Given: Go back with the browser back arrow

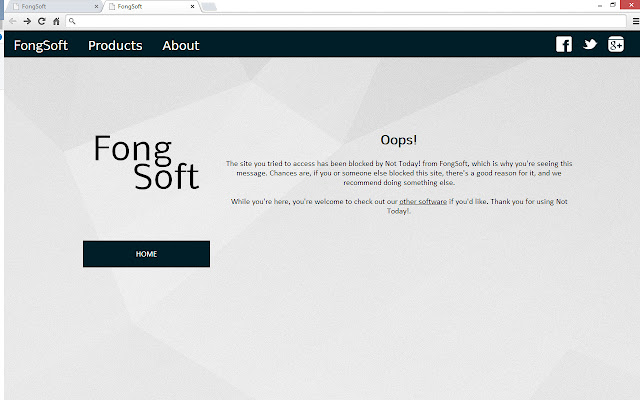Looking at the screenshot, I should 13,21.
